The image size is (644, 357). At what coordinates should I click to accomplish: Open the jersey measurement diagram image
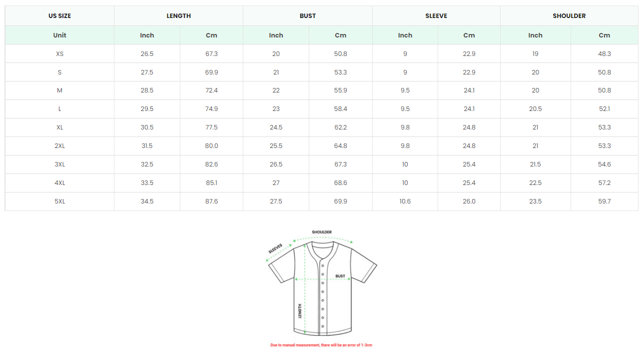322,285
